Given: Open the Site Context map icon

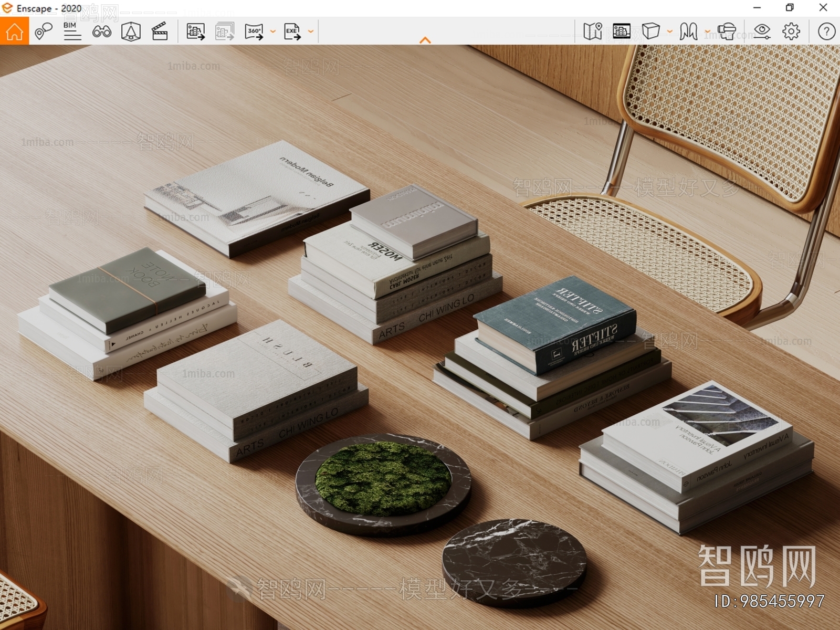Looking at the screenshot, I should click(x=592, y=31).
